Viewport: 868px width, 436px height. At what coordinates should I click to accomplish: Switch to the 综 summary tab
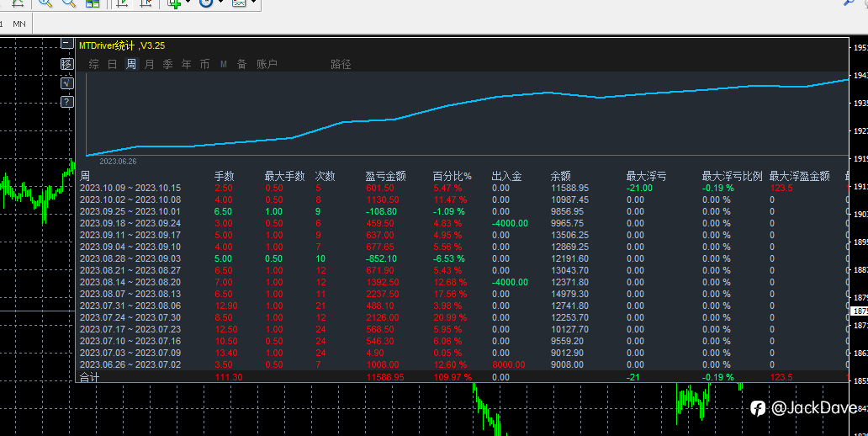click(x=94, y=64)
